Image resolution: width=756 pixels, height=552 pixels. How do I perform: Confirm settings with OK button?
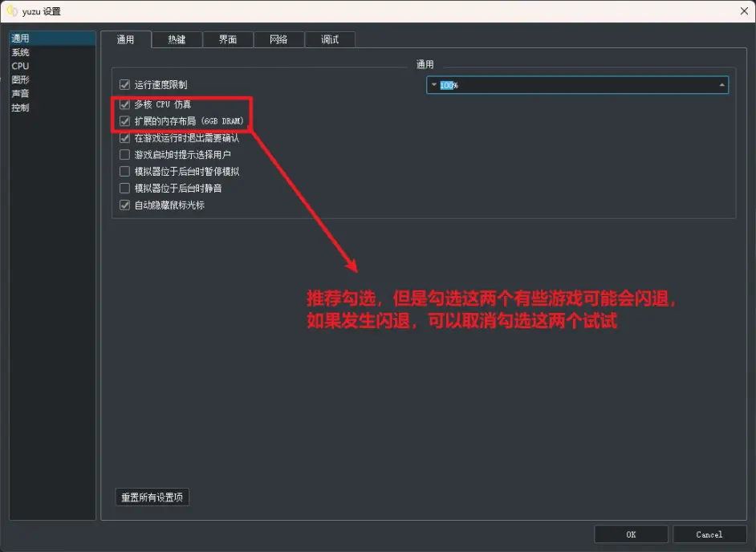click(631, 534)
